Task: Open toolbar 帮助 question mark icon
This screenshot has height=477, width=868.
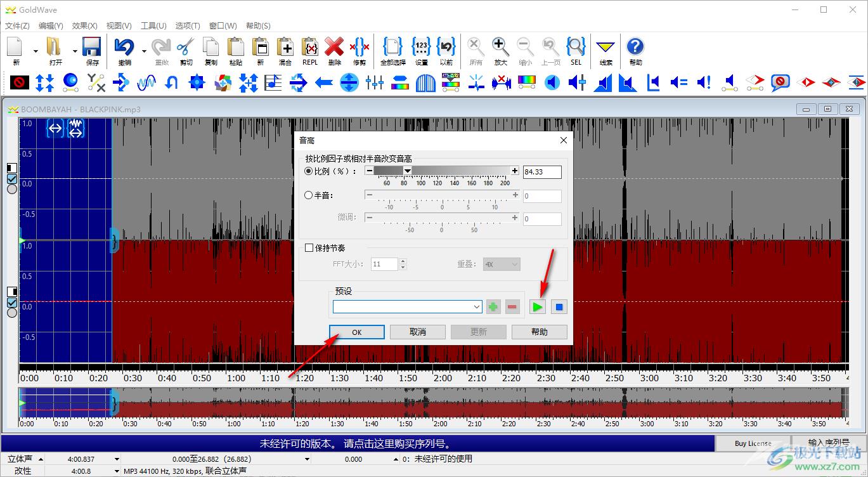Action: pyautogui.click(x=635, y=47)
